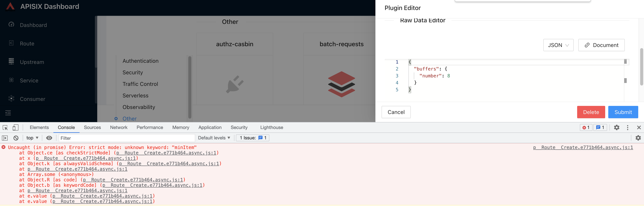Activate the inspect element cursor in DevTools
Screen dimensions: 644x206
5,127
